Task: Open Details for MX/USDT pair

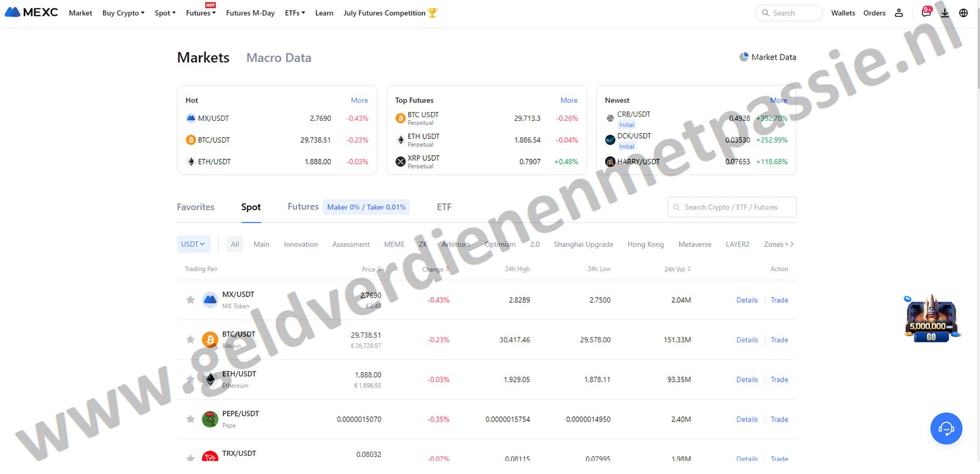Action: (747, 300)
